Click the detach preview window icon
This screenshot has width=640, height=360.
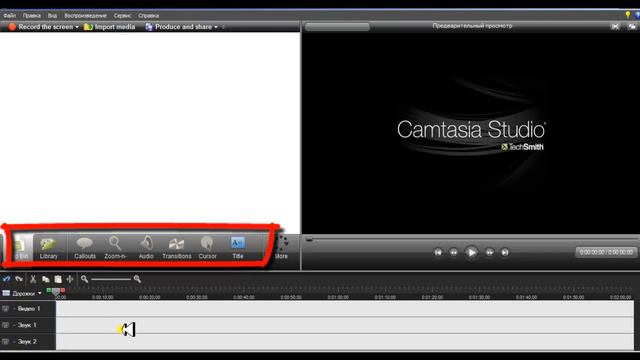[x=632, y=27]
